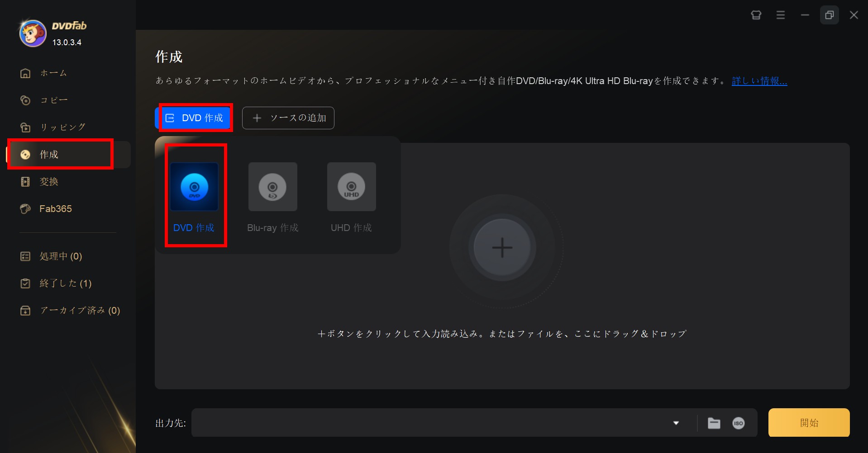Open the 詳しい情報 more info link
The image size is (868, 453).
759,81
